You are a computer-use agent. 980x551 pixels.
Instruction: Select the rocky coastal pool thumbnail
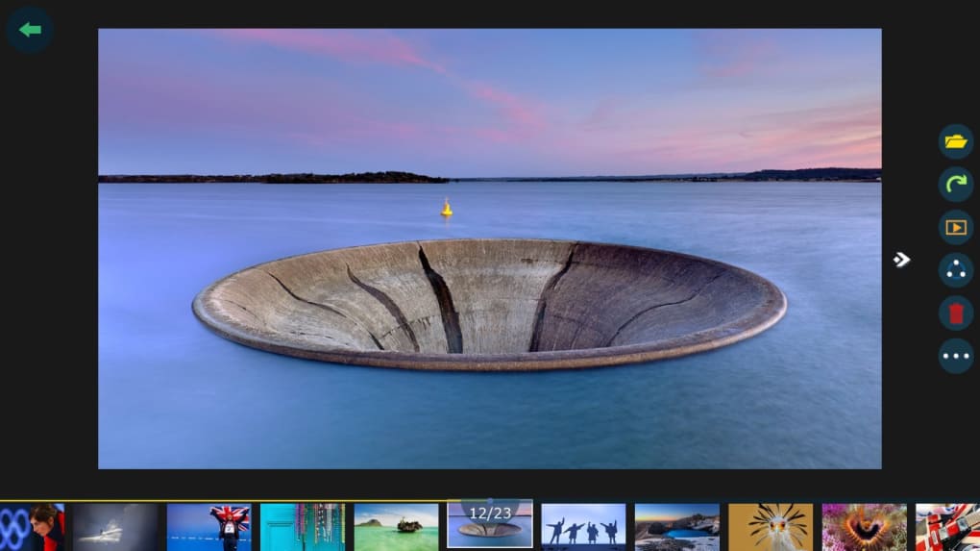click(677, 527)
